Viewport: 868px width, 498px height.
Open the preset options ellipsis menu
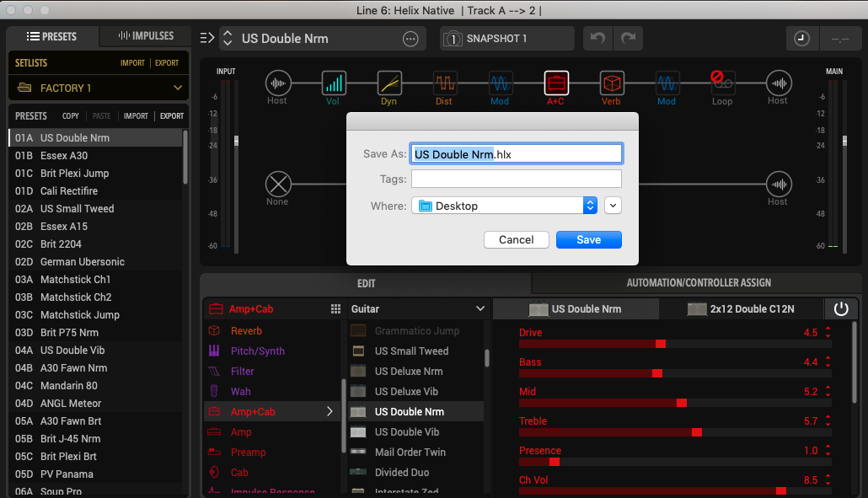410,39
